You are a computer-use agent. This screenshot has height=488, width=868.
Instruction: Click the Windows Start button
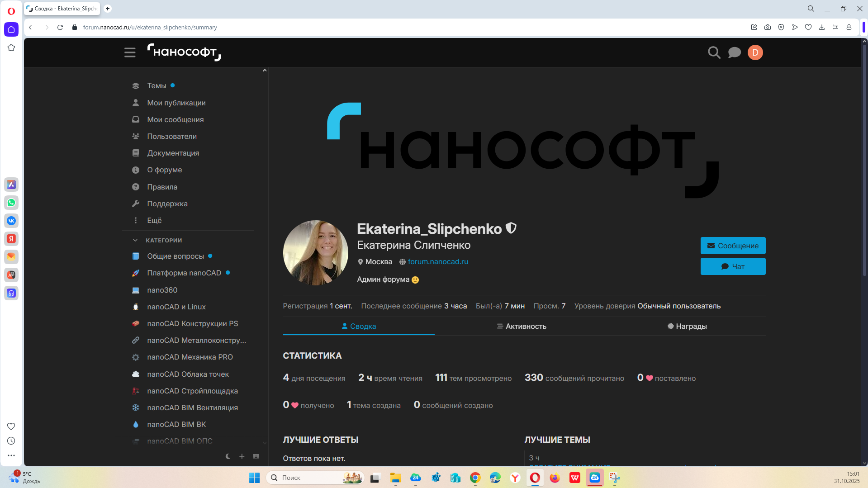click(254, 478)
